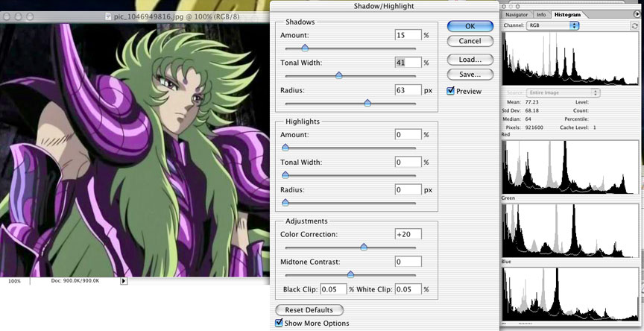Click the Save... button
The width and height of the screenshot is (644, 331).
470,74
